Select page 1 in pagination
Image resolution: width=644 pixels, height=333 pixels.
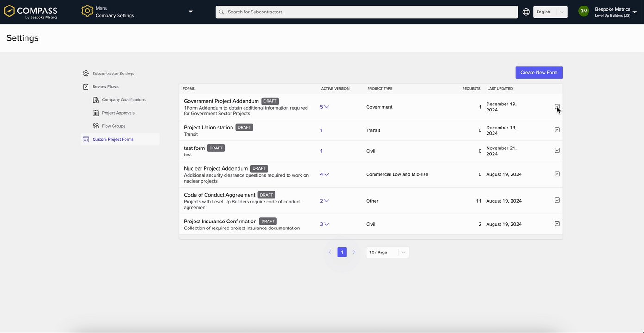tap(342, 252)
